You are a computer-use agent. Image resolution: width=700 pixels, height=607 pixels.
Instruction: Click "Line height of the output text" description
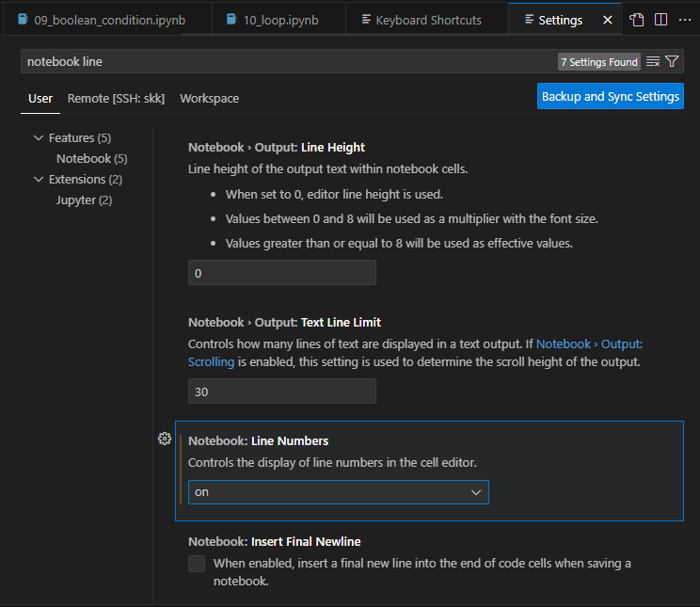coord(328,169)
